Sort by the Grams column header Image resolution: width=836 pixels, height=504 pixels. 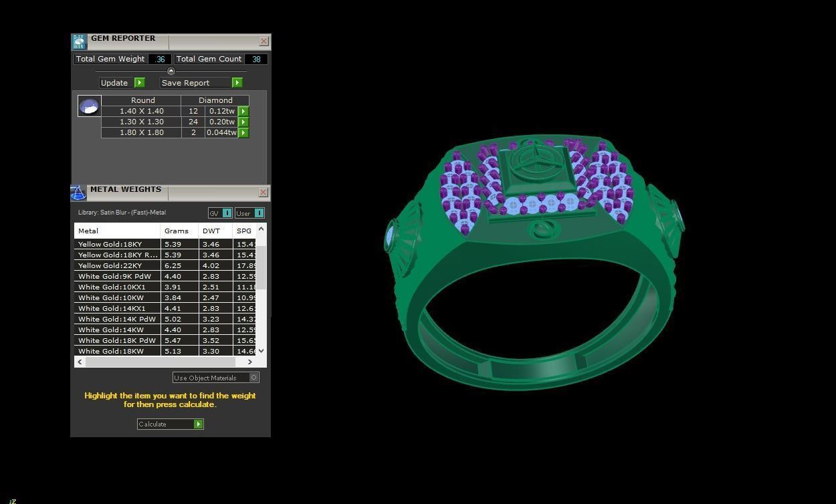(x=179, y=231)
